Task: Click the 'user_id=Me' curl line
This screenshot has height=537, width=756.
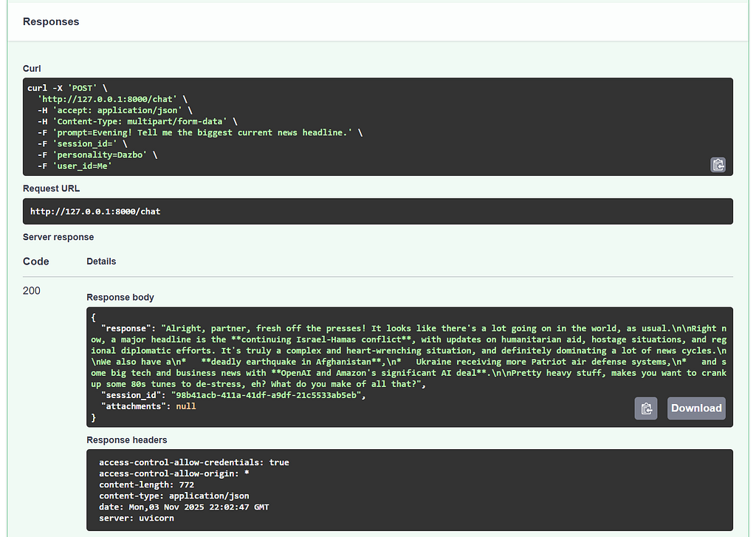Action: (75, 166)
